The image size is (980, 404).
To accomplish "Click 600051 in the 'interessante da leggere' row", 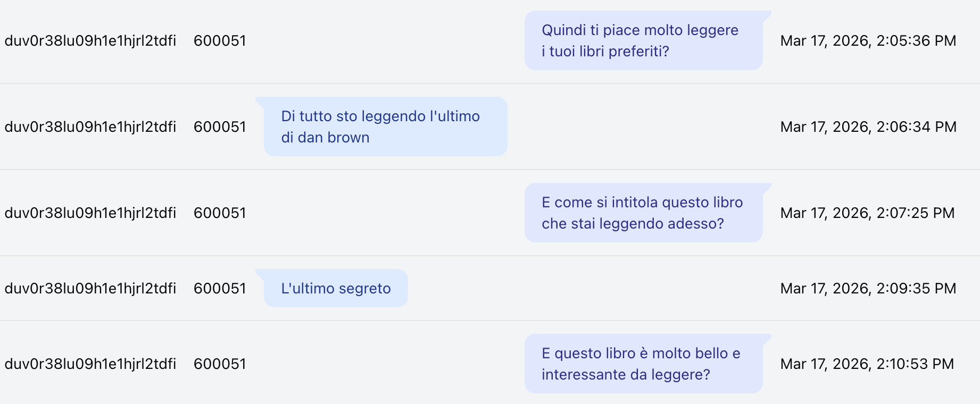I will point(220,364).
